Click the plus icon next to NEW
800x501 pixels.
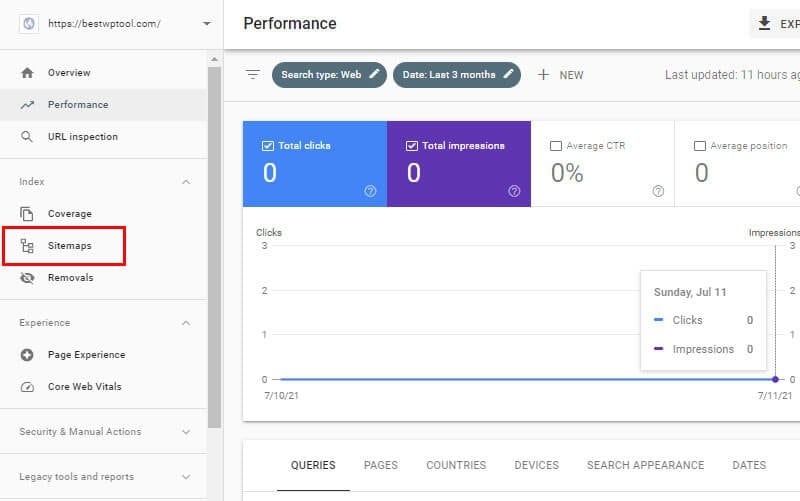[x=543, y=75]
